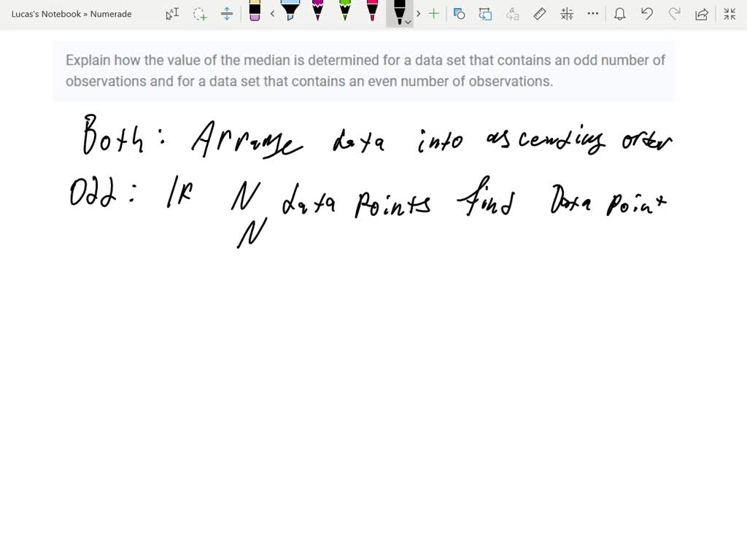
Task: Activate the Ink to Shape tool
Action: coord(460,13)
